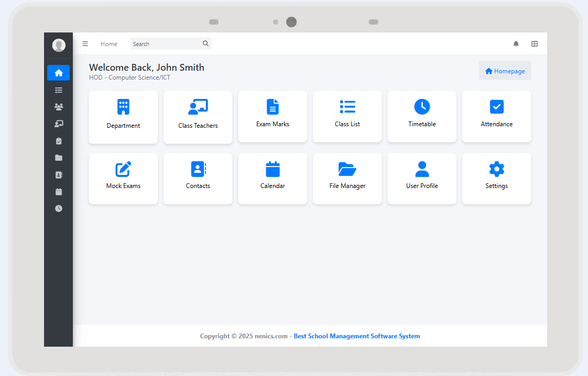Open the notifications bell
Viewport: 588px width, 376px height.
pos(516,44)
